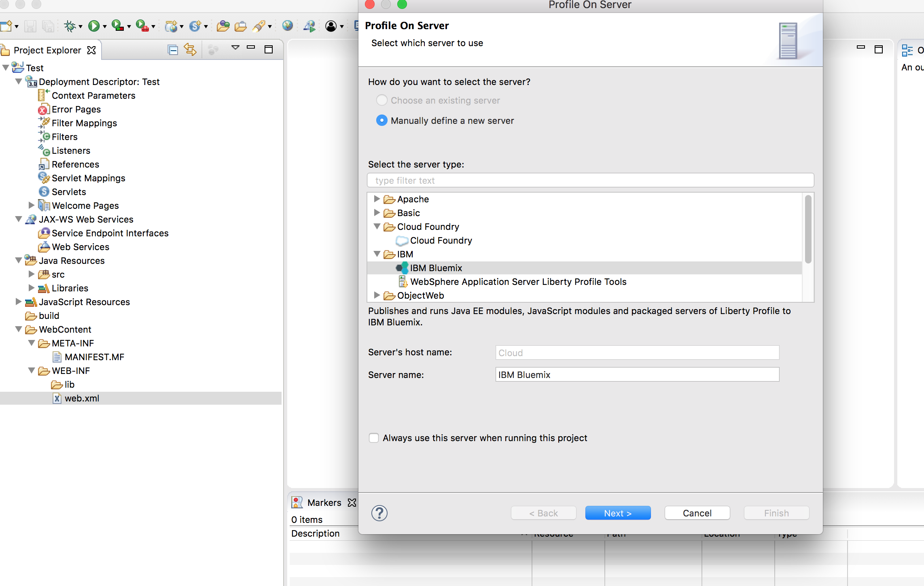The height and width of the screenshot is (586, 924).
Task: Collapse the Test project node
Action: 6,68
